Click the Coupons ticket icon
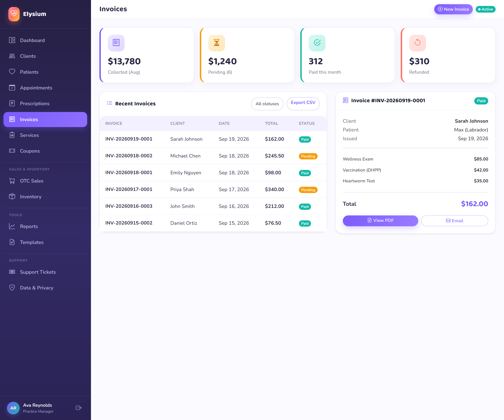Image resolution: width=504 pixels, height=420 pixels. [12, 151]
